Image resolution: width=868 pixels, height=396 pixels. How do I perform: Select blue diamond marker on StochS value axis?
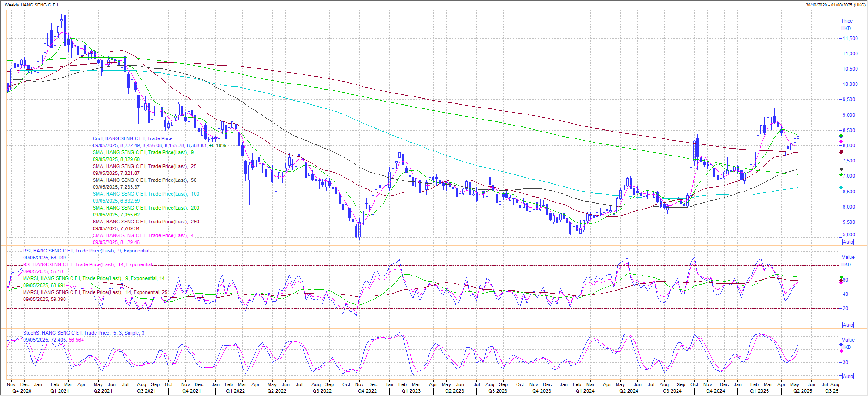(841, 345)
